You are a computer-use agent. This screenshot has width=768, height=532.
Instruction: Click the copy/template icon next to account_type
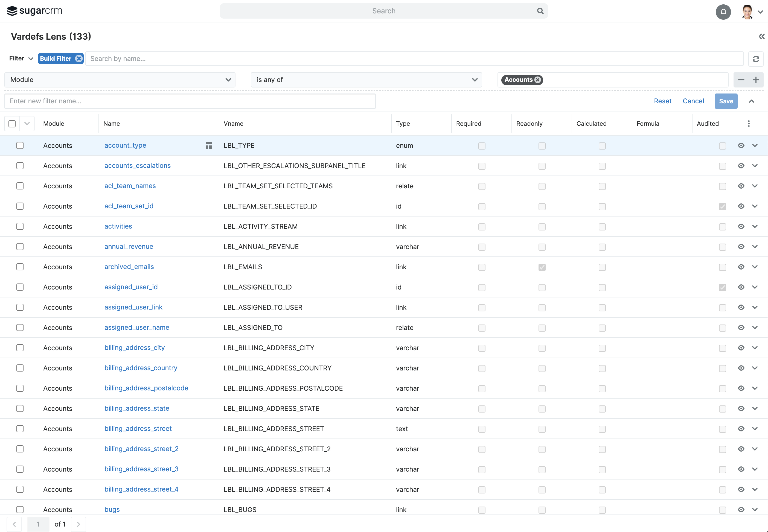pos(208,145)
